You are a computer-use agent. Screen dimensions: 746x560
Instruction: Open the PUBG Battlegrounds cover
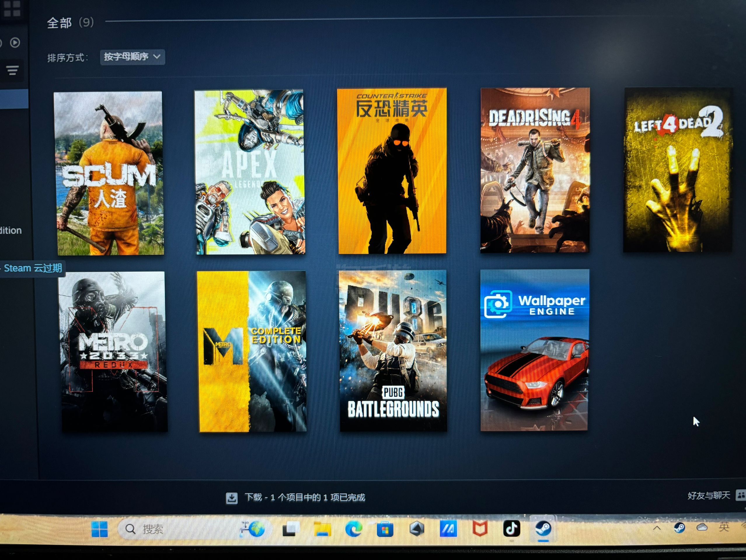tap(393, 350)
